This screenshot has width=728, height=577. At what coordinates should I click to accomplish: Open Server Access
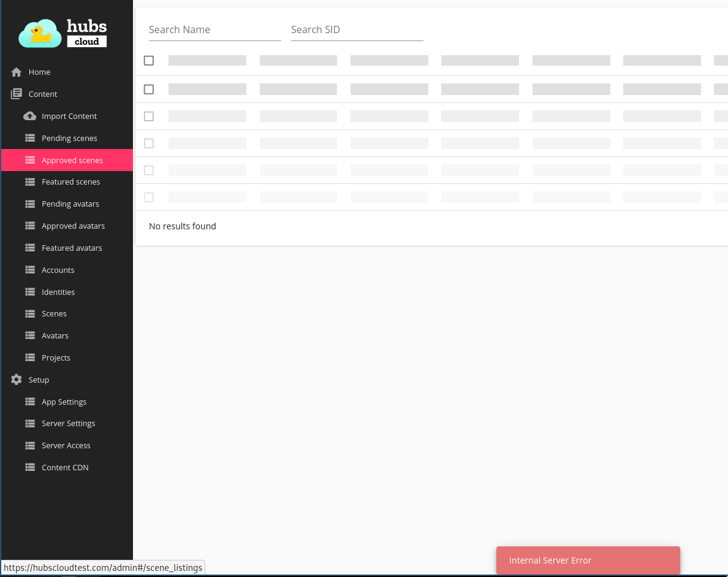tap(67, 446)
